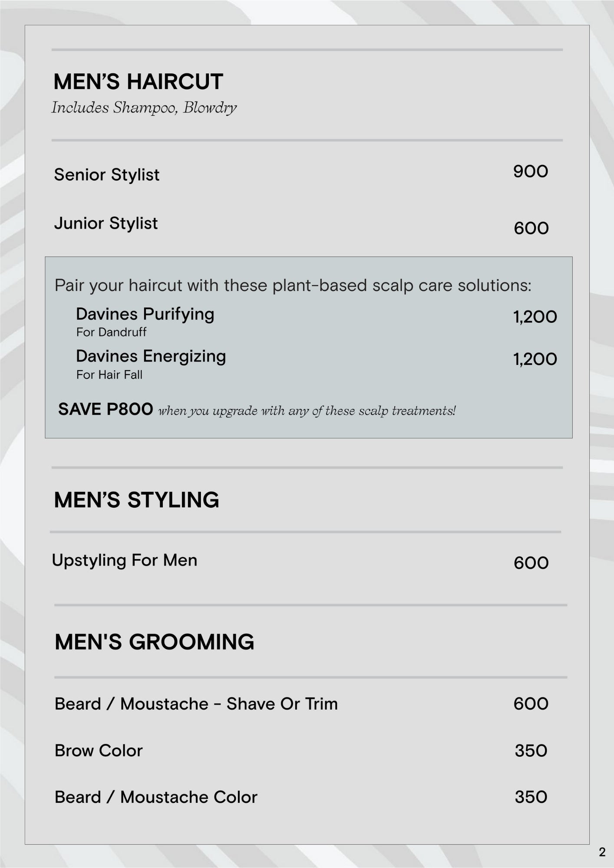Click the page number 2

[x=602, y=852]
